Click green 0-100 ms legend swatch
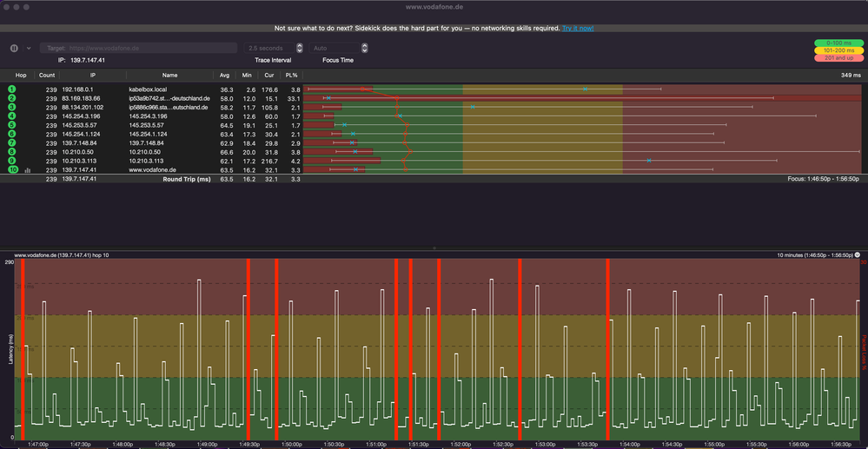This screenshot has height=449, width=868. (838, 43)
